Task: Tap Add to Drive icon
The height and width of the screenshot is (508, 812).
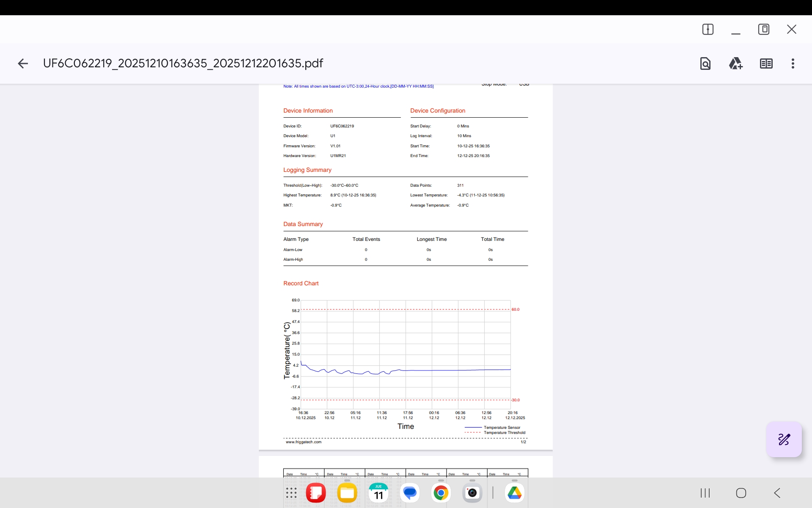Action: click(x=735, y=63)
